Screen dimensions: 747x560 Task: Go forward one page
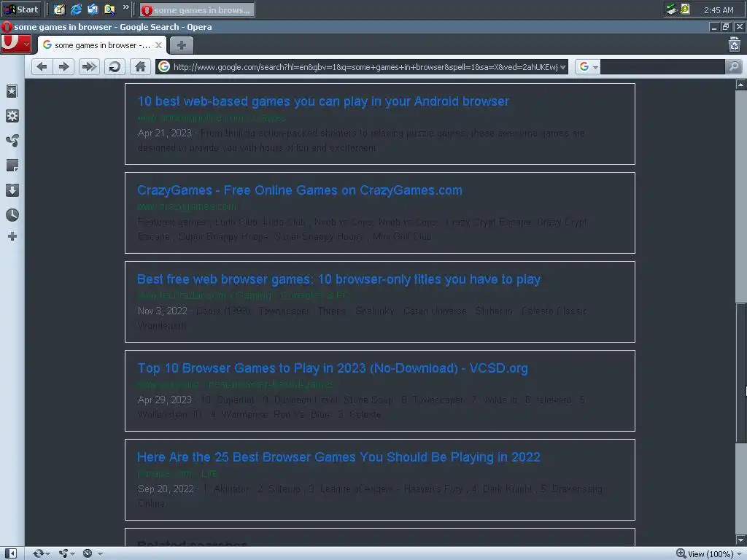pos(64,66)
